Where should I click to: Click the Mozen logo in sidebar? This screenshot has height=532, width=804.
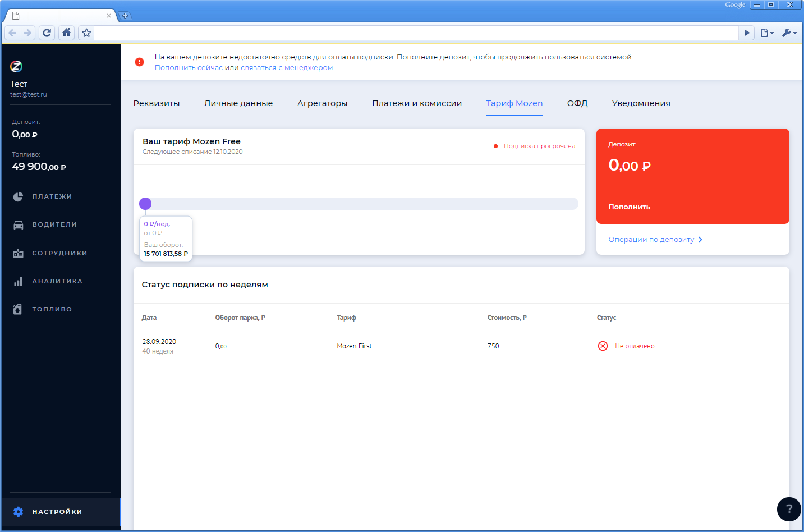coord(16,67)
